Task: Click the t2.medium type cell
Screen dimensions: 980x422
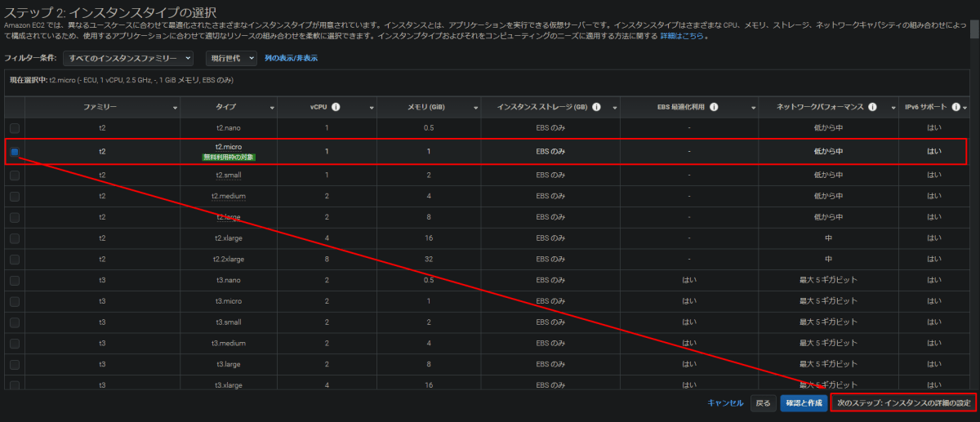Action: [228, 196]
